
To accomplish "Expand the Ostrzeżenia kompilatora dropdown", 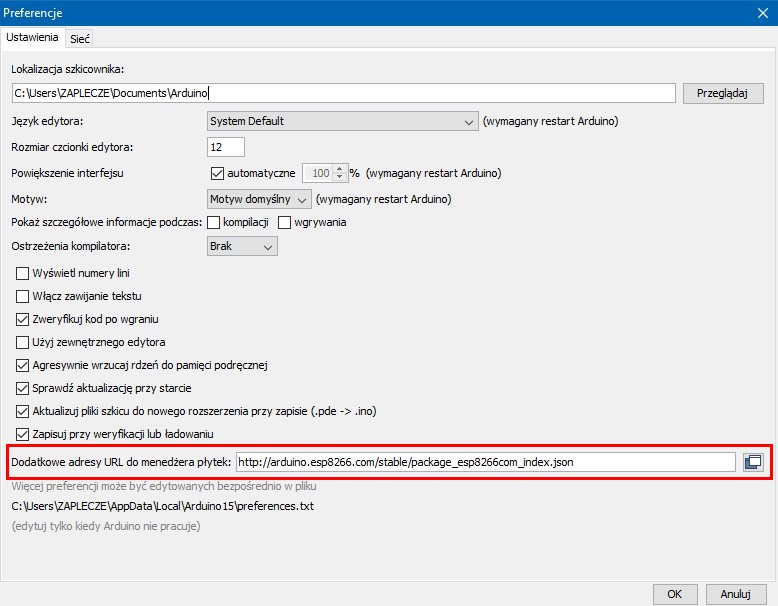I will click(x=242, y=246).
